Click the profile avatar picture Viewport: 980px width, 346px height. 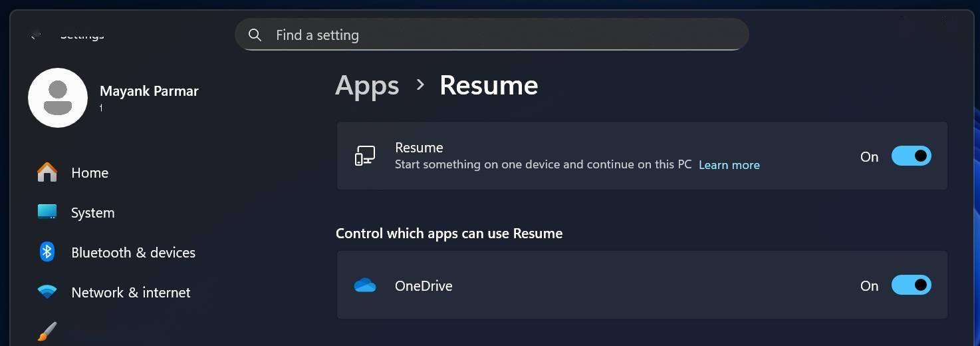[58, 98]
